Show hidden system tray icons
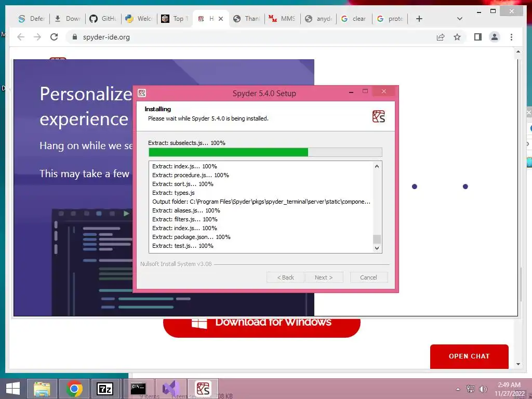Screen dimensions: 532x399 tap(458, 389)
